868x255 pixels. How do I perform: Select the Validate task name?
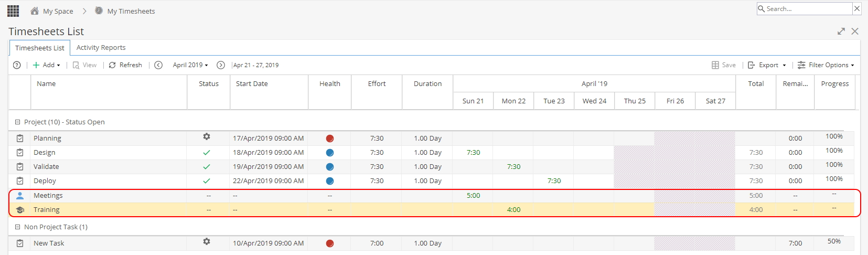46,167
